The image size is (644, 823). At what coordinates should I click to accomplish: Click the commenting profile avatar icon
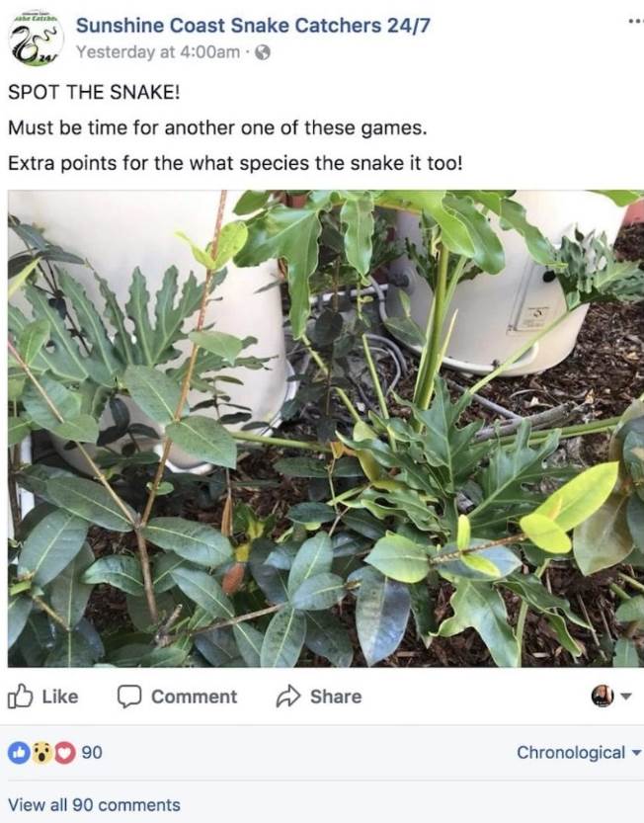pyautogui.click(x=603, y=696)
